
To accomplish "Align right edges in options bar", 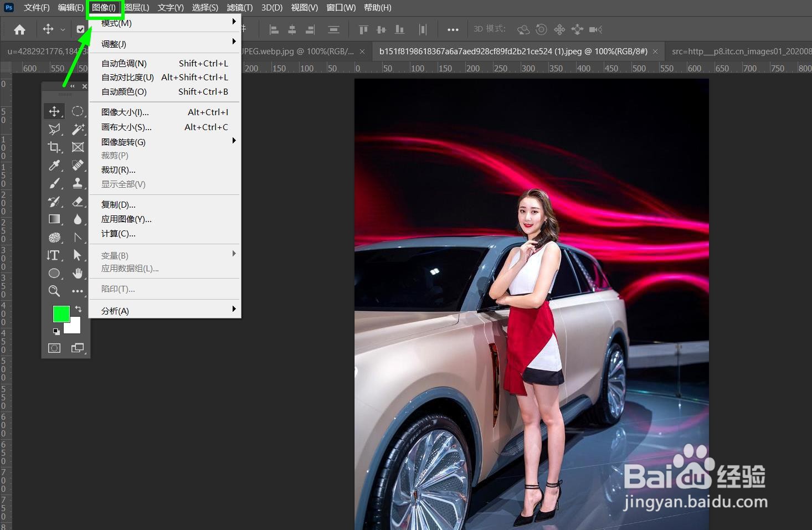I will (310, 29).
